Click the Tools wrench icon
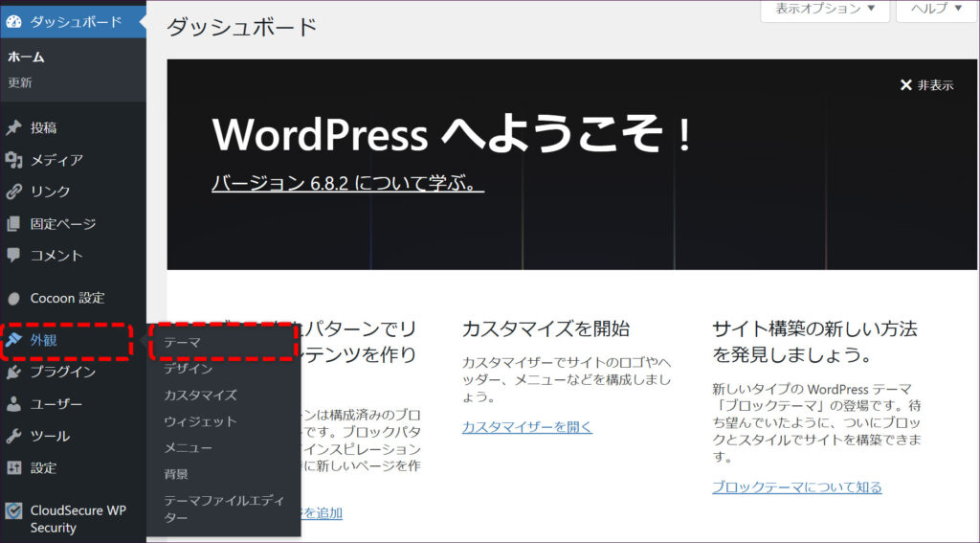 tap(13, 436)
